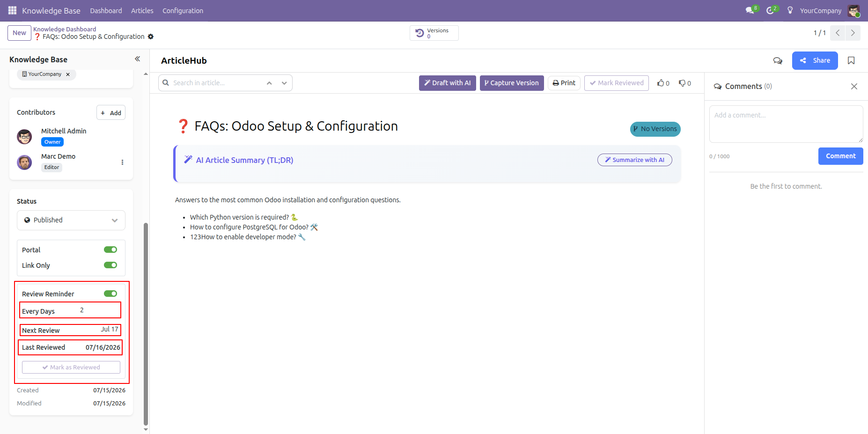Click the Mark Reviewed toolbar button
868x434 pixels.
(617, 83)
